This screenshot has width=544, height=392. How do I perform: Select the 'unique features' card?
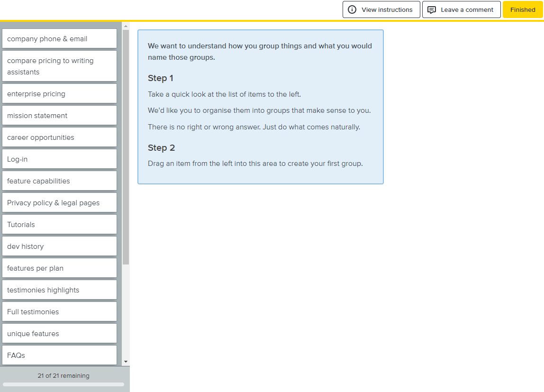pos(59,333)
